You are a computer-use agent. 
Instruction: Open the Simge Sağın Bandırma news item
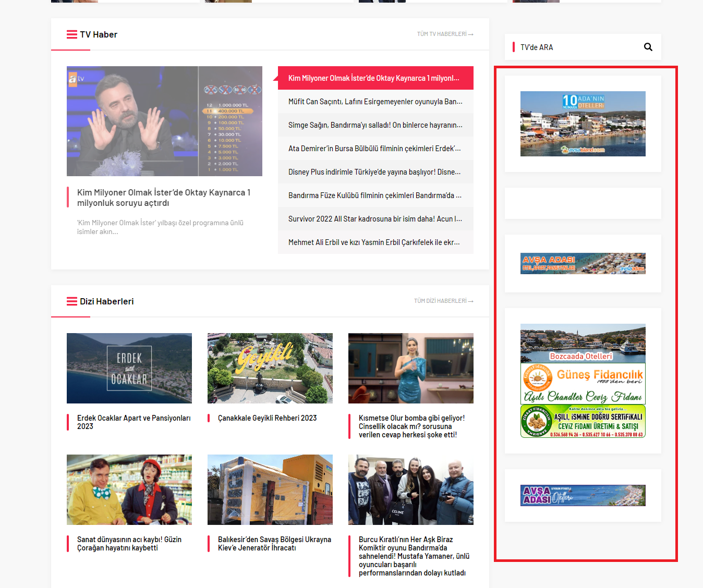pyautogui.click(x=375, y=125)
